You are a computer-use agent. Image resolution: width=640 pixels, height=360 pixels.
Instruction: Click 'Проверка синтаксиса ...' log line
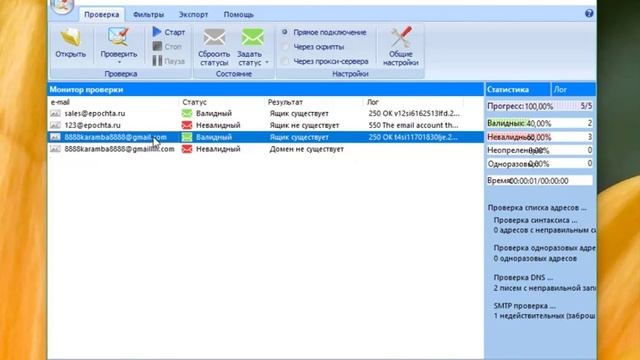[536, 220]
